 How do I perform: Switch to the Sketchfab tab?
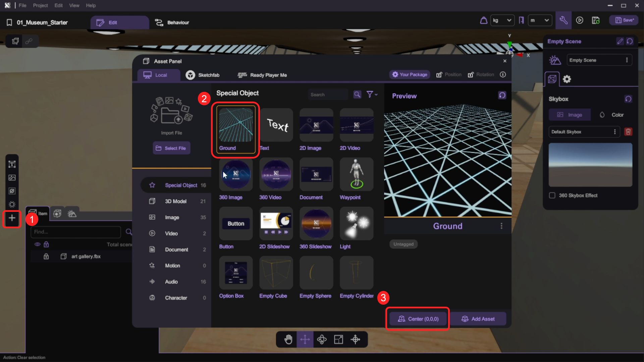(x=203, y=75)
